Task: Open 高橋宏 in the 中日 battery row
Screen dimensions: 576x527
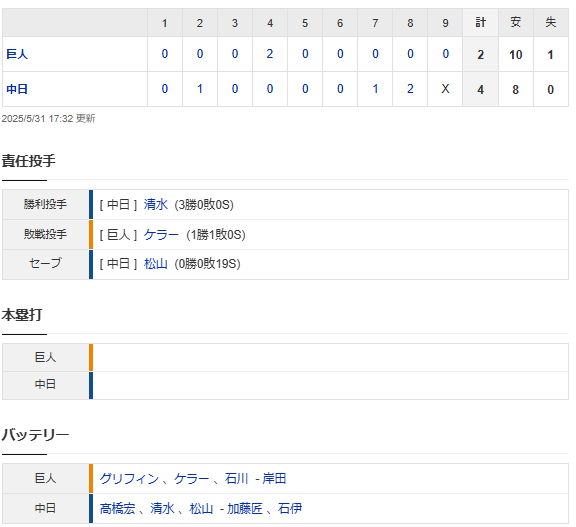Action: 117,509
